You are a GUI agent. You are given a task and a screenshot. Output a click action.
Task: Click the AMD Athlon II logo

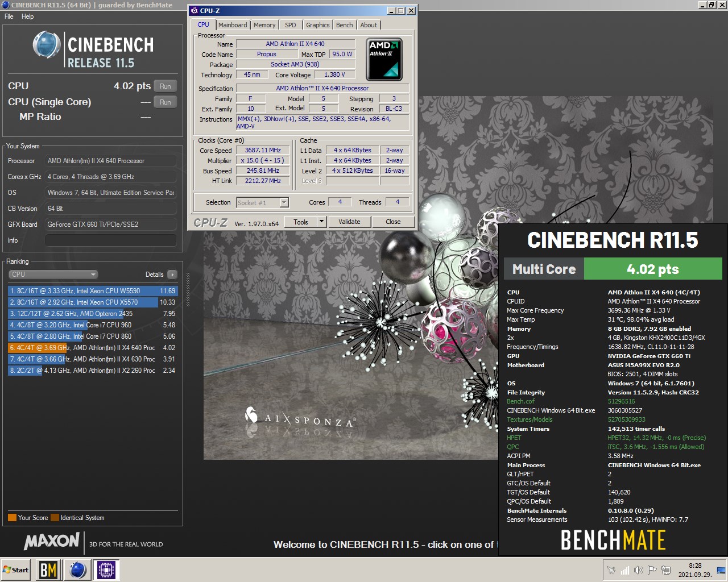[384, 59]
